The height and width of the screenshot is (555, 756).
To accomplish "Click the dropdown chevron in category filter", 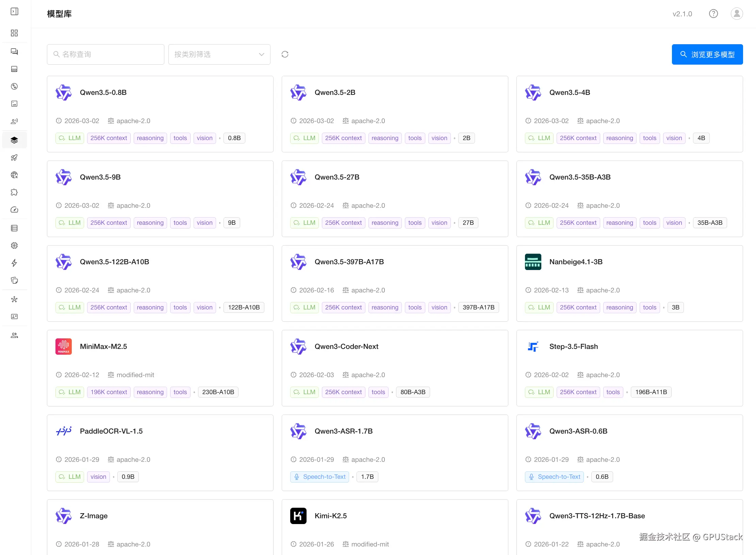I will coord(261,54).
